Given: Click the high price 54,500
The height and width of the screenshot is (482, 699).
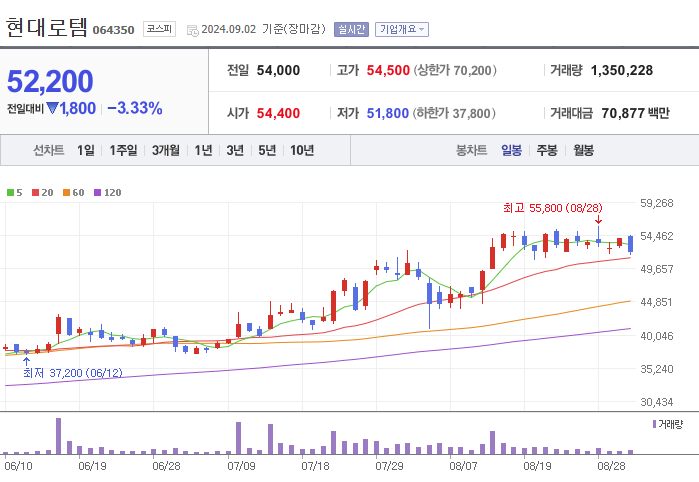Looking at the screenshot, I should [388, 70].
